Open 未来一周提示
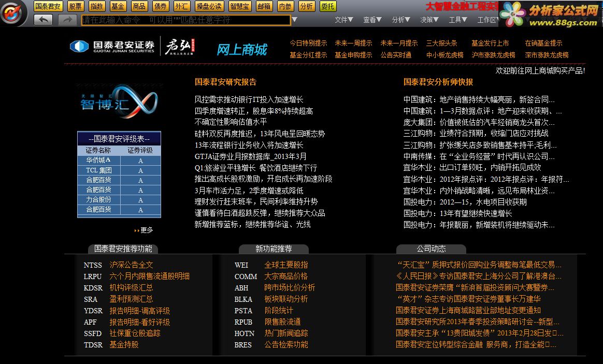The width and height of the screenshot is (603, 364). tap(353, 43)
